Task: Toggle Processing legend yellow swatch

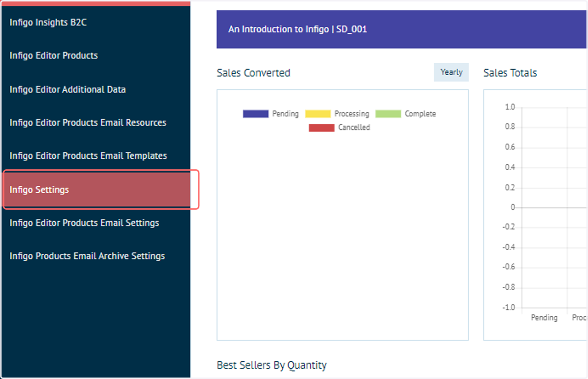Action: pyautogui.click(x=318, y=114)
